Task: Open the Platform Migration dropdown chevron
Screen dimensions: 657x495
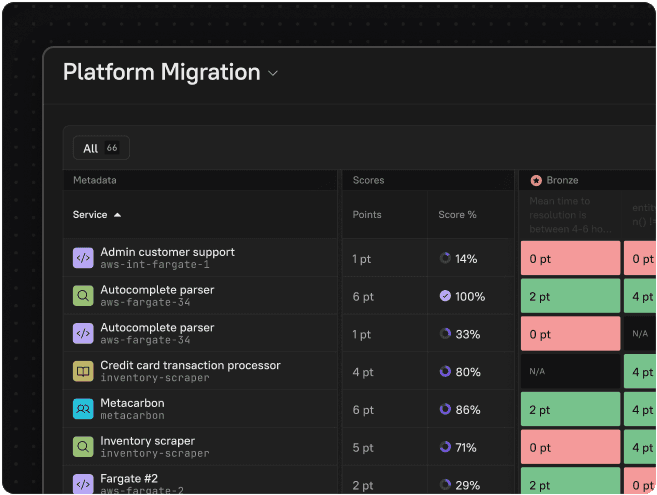Action: 273,74
